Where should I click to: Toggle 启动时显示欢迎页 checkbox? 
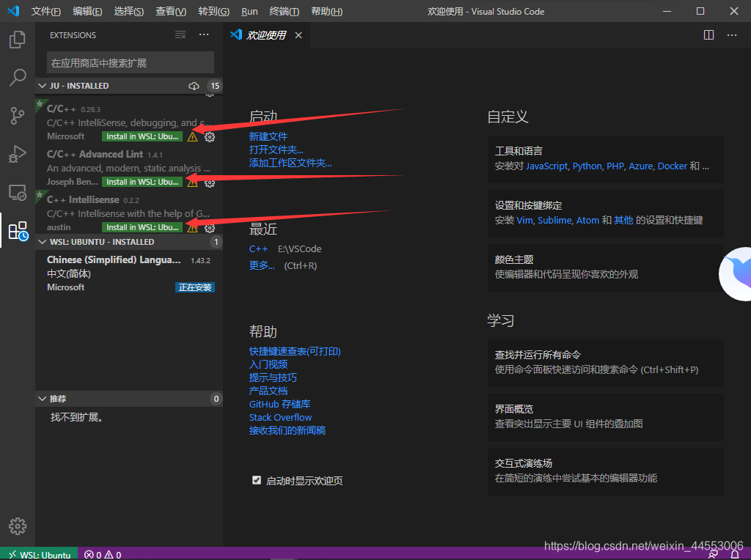point(257,480)
